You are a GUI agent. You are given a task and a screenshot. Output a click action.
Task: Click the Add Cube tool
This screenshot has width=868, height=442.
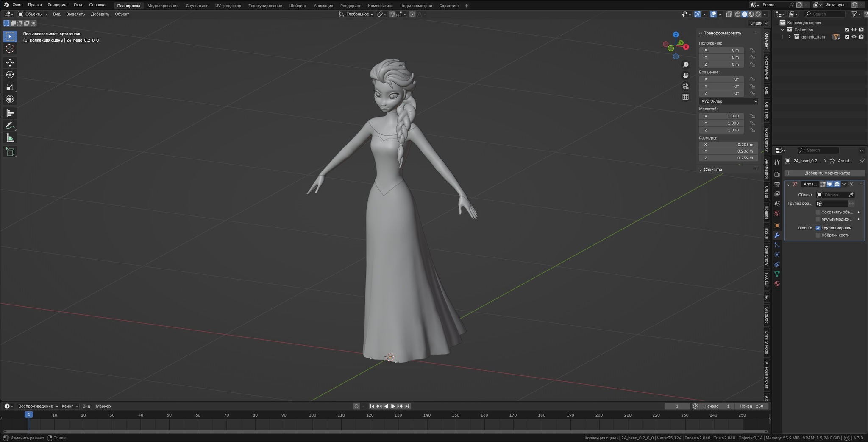point(10,152)
